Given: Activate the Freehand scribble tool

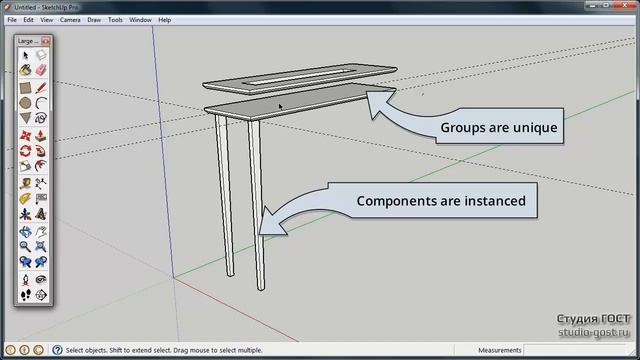Looking at the screenshot, I should (x=41, y=118).
